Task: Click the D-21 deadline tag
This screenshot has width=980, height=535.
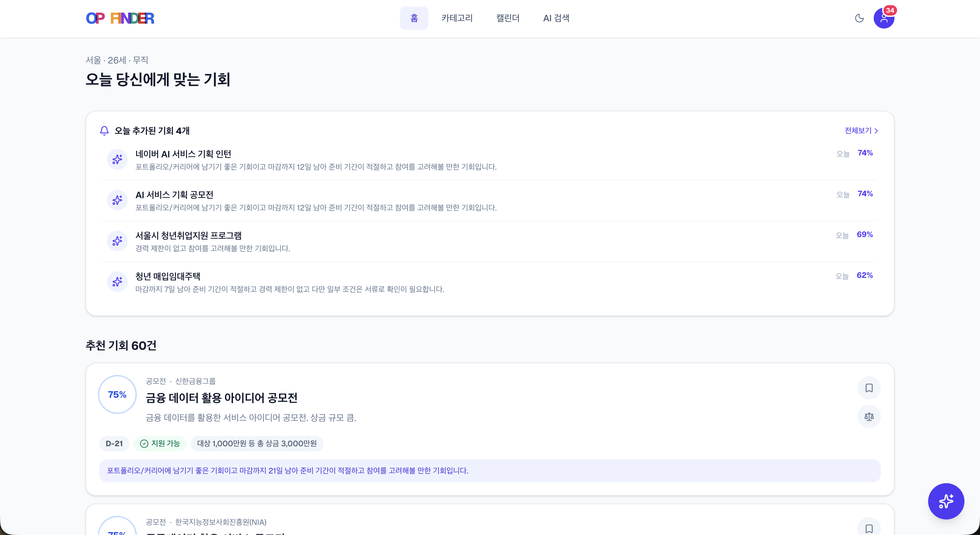Action: (x=114, y=444)
